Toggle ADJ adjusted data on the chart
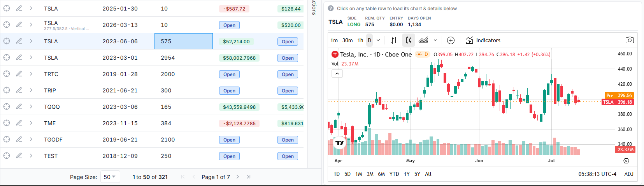 [x=629, y=174]
